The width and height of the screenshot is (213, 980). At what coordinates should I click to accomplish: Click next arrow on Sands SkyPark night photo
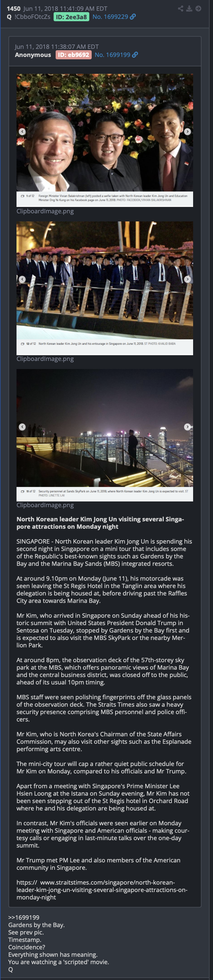coord(187,427)
